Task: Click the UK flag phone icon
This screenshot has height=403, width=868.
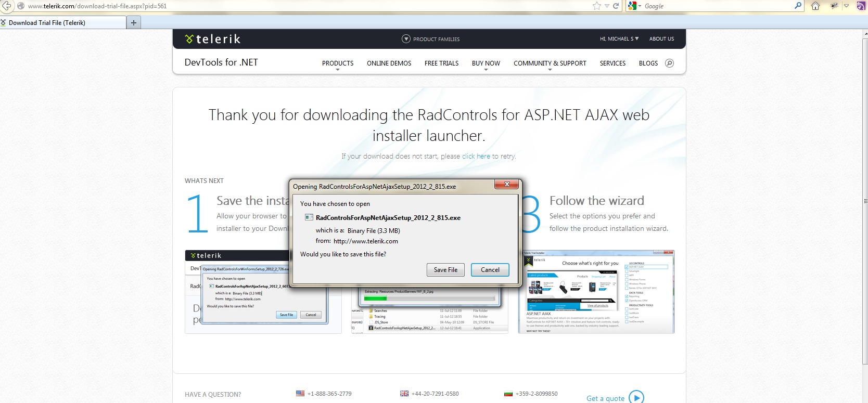Action: [404, 394]
